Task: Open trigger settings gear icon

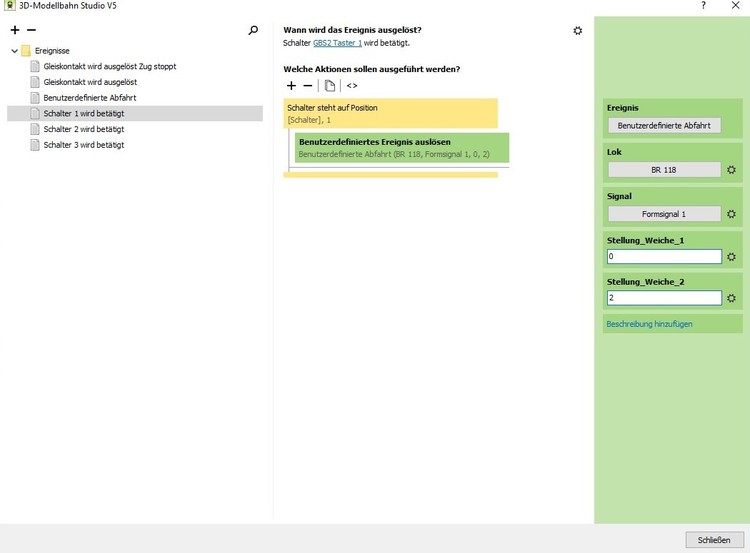Action: pyautogui.click(x=578, y=31)
